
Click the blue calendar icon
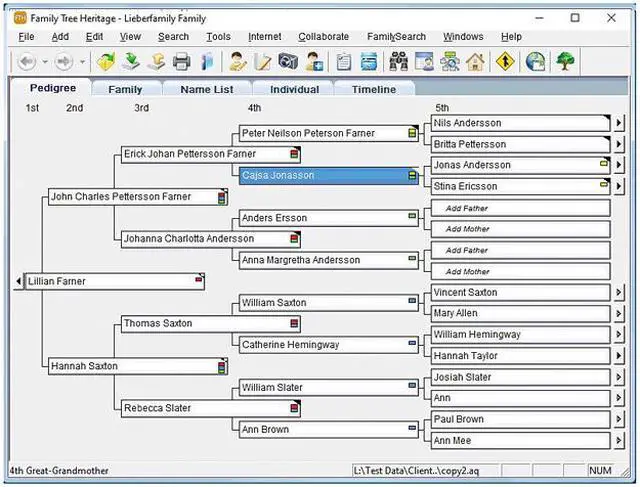(369, 62)
